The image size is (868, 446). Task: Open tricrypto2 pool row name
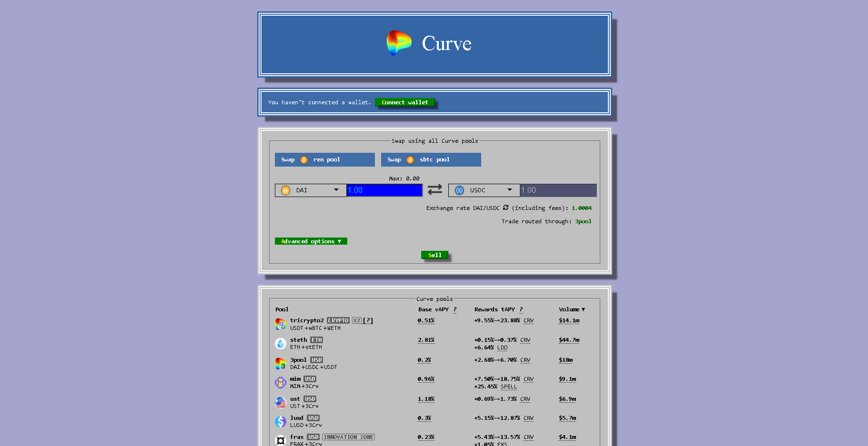pyautogui.click(x=307, y=320)
